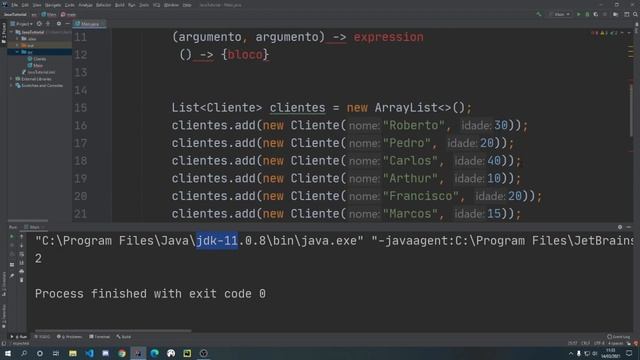Image resolution: width=640 pixels, height=360 pixels.
Task: Open File Explorer from the taskbar
Action: coord(73,353)
